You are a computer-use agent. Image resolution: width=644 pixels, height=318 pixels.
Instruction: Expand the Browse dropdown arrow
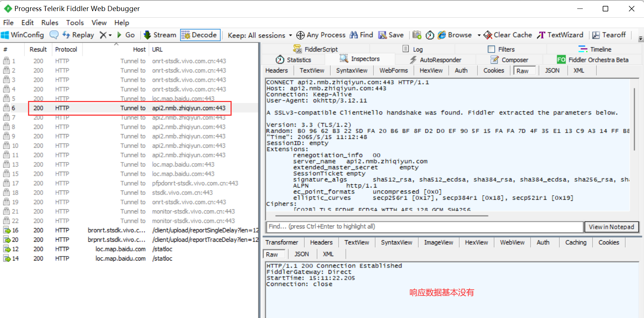tap(479, 35)
